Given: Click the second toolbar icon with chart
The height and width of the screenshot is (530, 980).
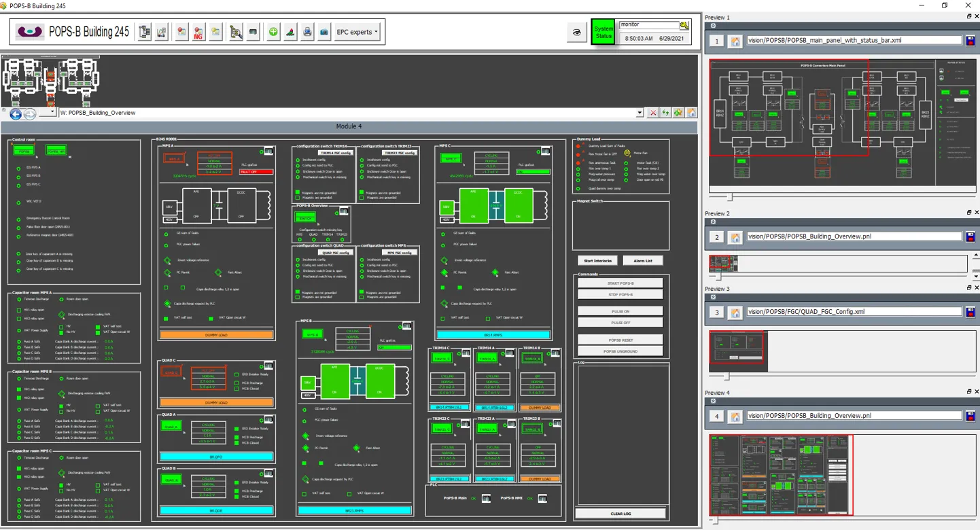Looking at the screenshot, I should (162, 32).
